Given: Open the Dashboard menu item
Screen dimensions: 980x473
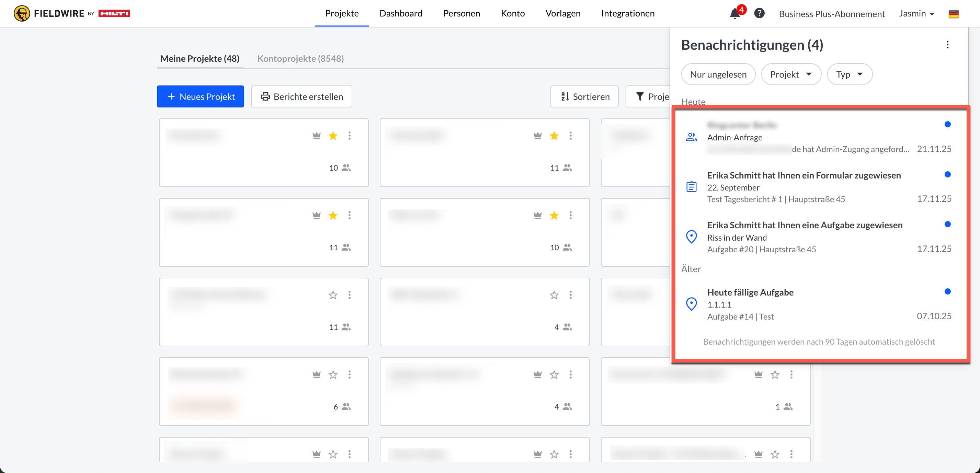Looking at the screenshot, I should point(401,14).
